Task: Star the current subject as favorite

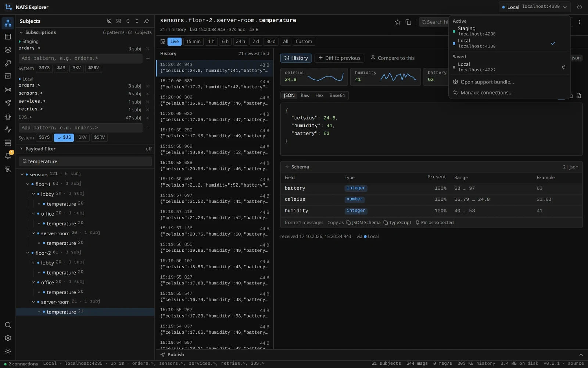Action: [x=398, y=22]
